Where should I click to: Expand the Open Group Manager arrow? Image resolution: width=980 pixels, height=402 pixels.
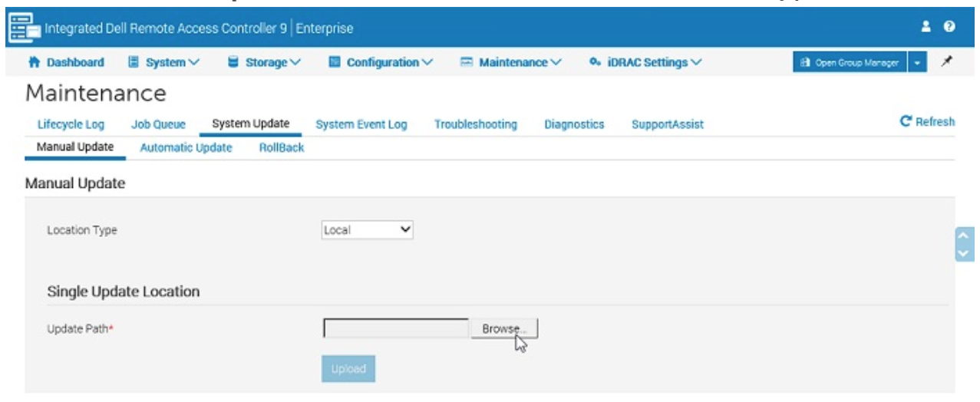click(917, 62)
